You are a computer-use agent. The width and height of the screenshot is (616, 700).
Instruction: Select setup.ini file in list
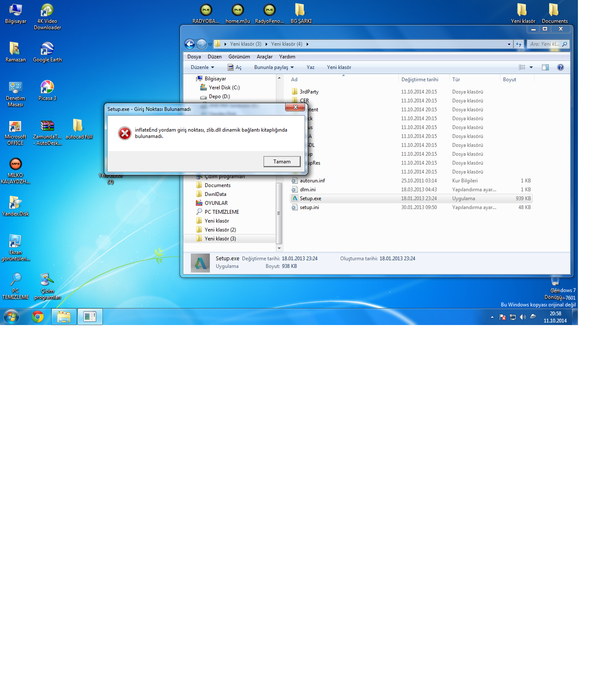tap(309, 207)
